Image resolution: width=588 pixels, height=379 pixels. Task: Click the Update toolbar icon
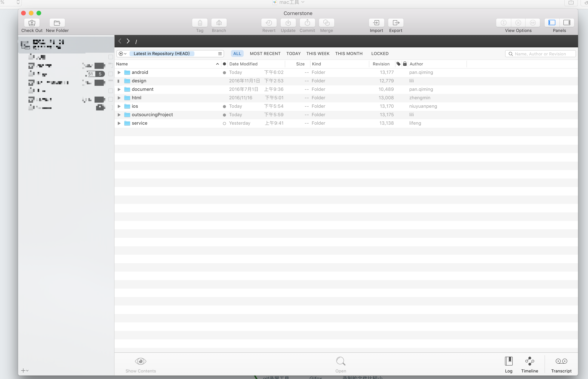click(288, 23)
